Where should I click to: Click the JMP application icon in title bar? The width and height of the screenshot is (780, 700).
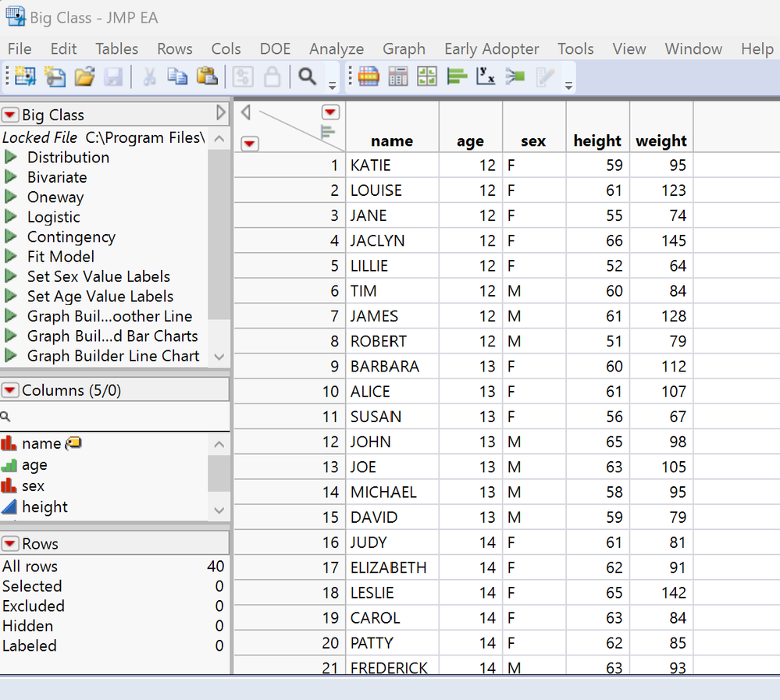coord(15,16)
